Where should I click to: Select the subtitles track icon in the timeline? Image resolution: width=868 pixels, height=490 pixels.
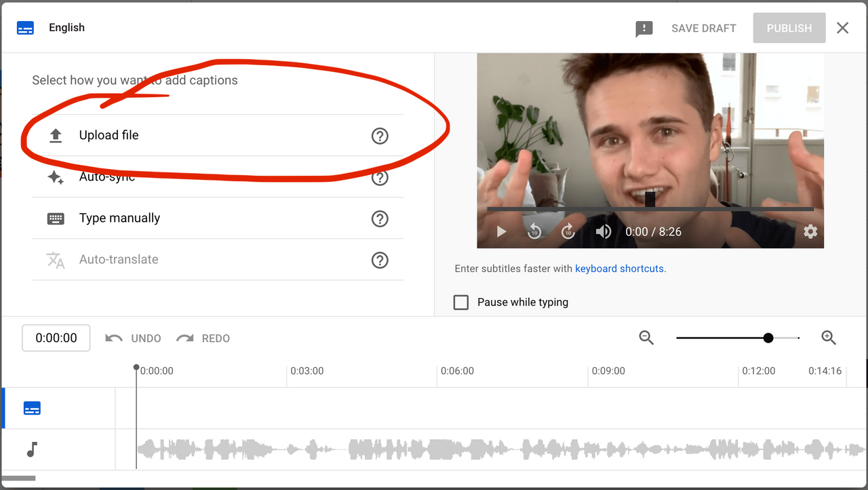click(32, 408)
